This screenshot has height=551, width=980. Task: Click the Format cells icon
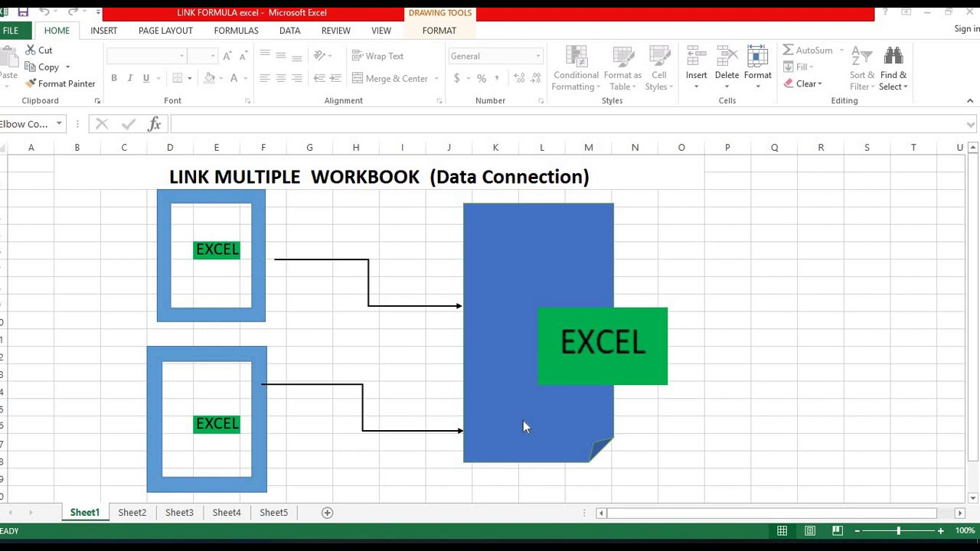(757, 57)
